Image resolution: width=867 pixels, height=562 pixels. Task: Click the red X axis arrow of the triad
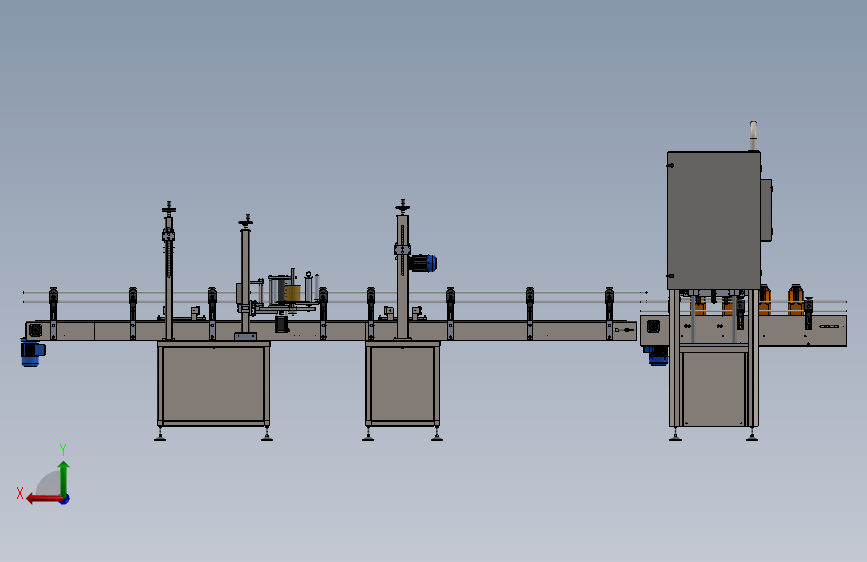tap(44, 499)
